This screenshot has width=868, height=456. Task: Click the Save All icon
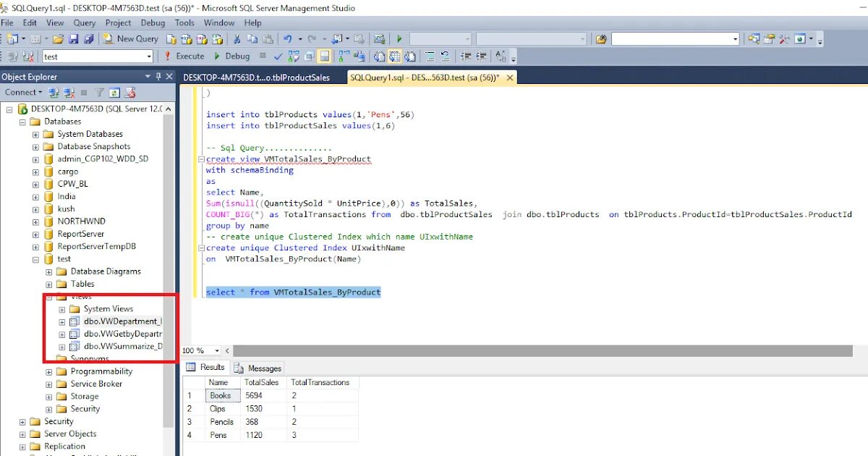tap(88, 39)
